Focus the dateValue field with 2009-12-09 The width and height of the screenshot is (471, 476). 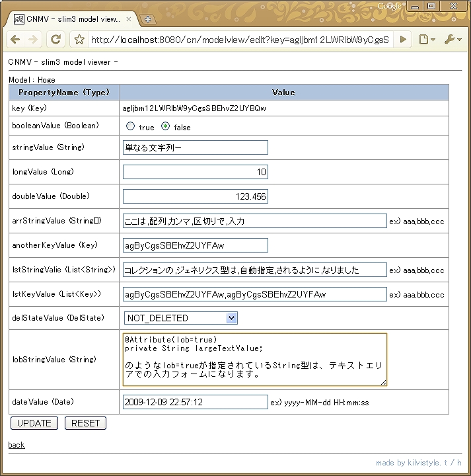click(x=196, y=402)
